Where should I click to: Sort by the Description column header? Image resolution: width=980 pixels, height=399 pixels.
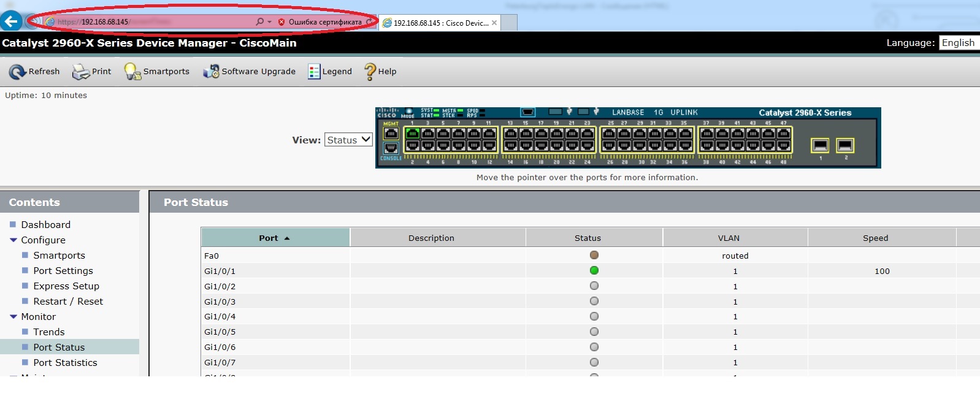click(438, 238)
